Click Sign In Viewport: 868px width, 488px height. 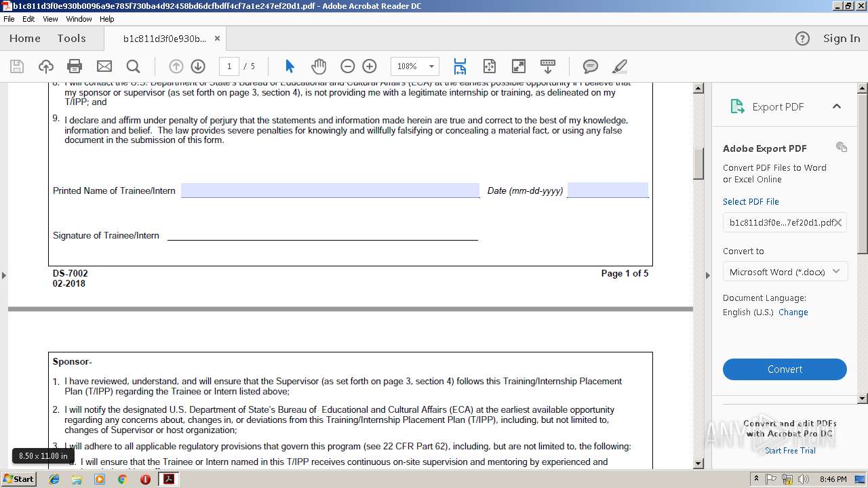click(x=842, y=39)
